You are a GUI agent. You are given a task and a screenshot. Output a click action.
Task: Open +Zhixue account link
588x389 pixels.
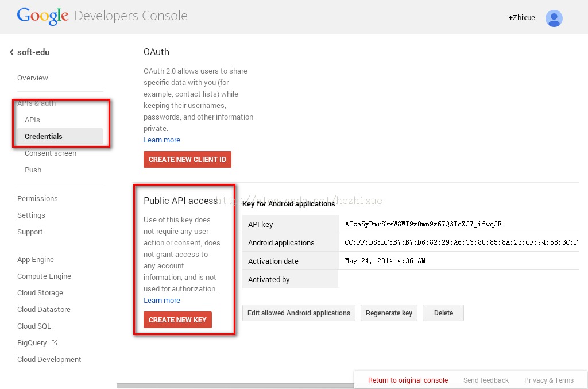pos(521,18)
